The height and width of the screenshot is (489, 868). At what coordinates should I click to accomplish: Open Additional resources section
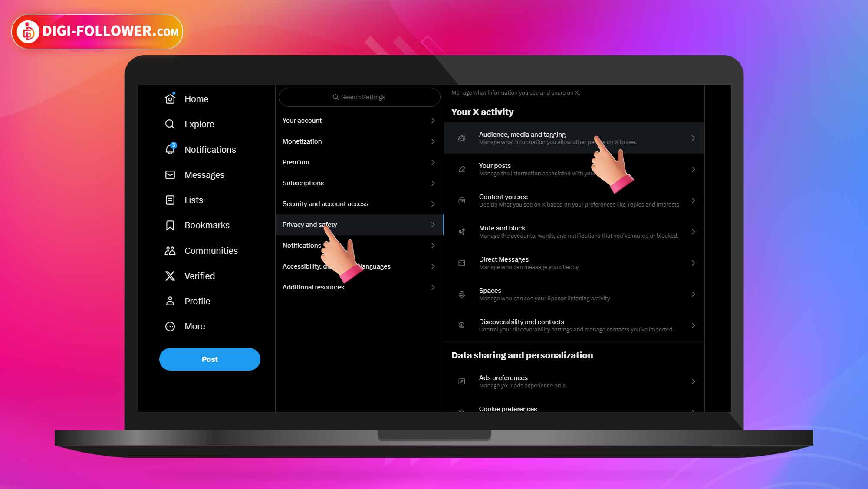coord(359,287)
